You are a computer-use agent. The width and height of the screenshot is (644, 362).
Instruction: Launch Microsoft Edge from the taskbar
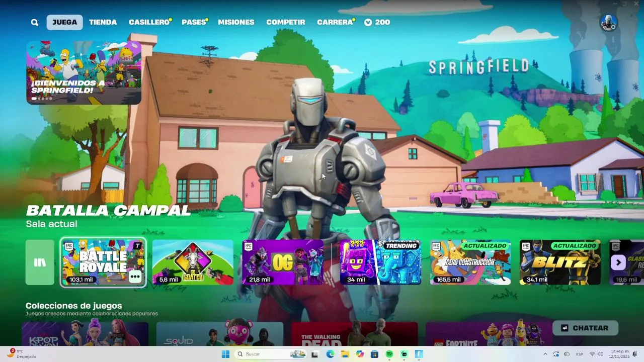330,354
